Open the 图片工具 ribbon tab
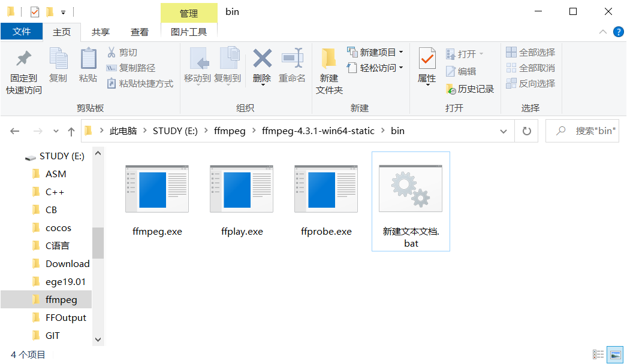The image size is (627, 364). [x=189, y=32]
